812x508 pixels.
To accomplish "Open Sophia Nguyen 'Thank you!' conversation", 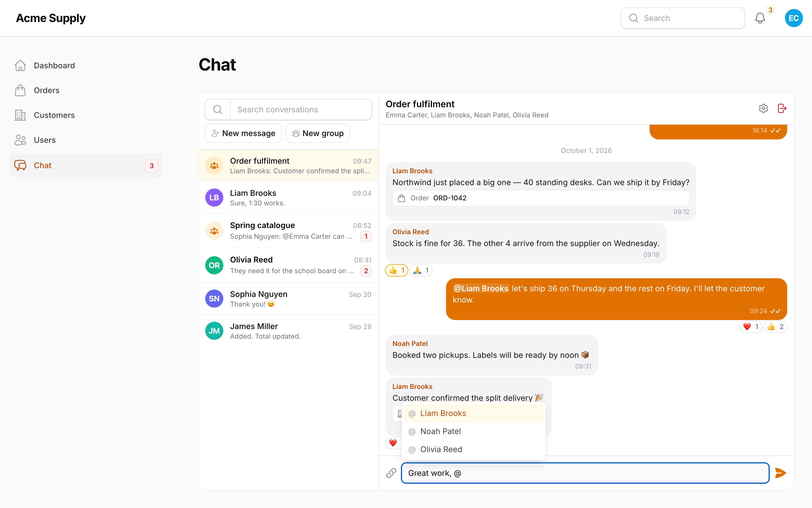I will tap(288, 299).
